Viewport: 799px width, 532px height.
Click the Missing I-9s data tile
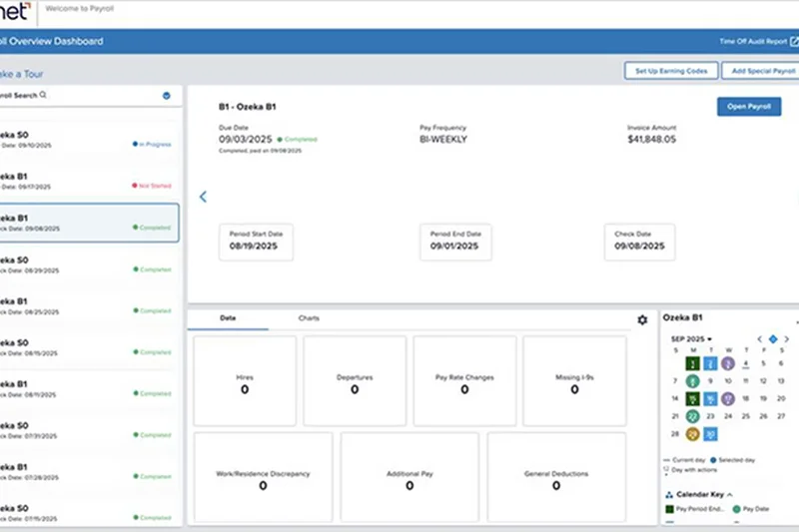pyautogui.click(x=575, y=381)
